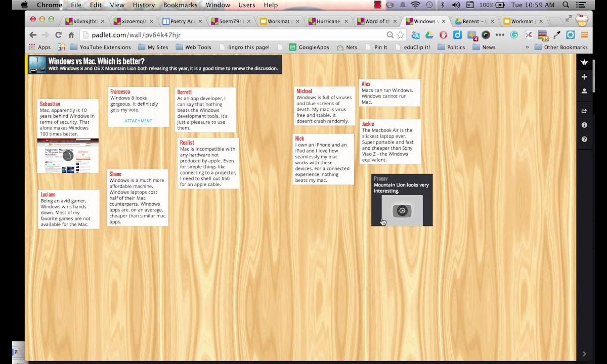
Task: Close the active Windows vs Mac tab
Action: 443,21
